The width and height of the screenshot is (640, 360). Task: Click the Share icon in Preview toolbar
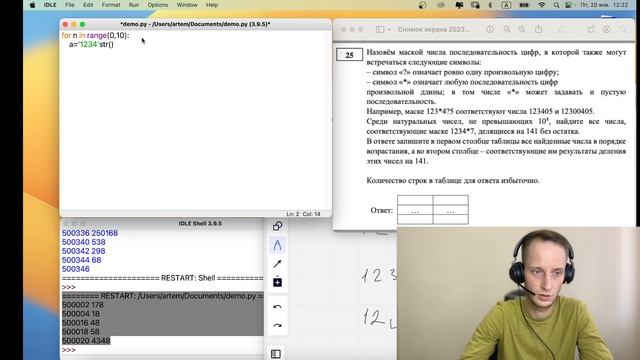click(x=539, y=29)
